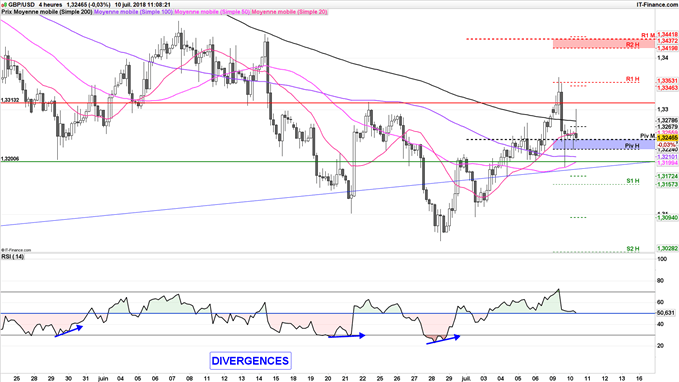Click the -0,03% change tag on the price axis

click(x=666, y=145)
